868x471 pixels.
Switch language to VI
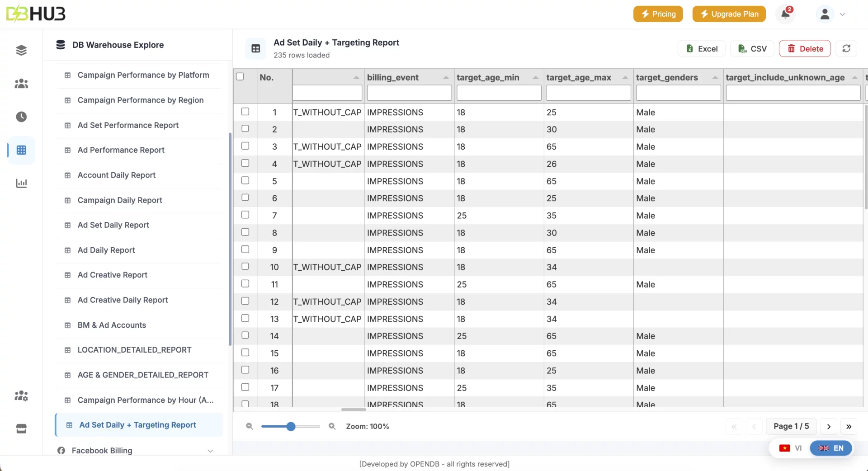point(790,448)
